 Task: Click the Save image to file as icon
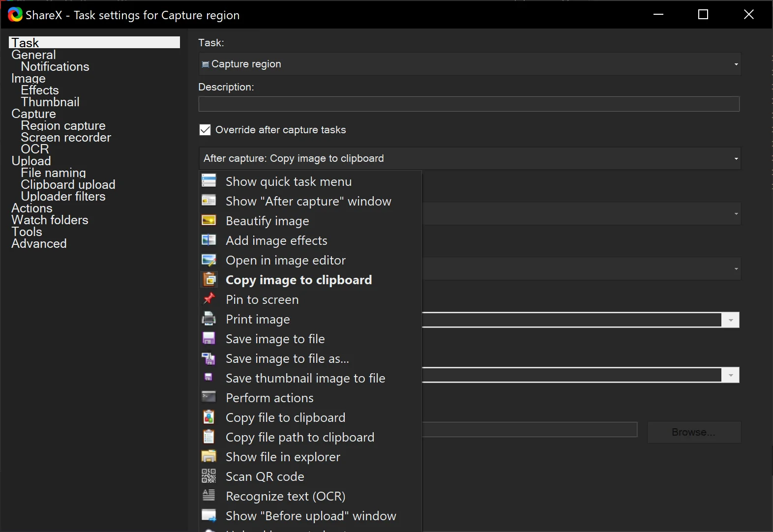209,358
